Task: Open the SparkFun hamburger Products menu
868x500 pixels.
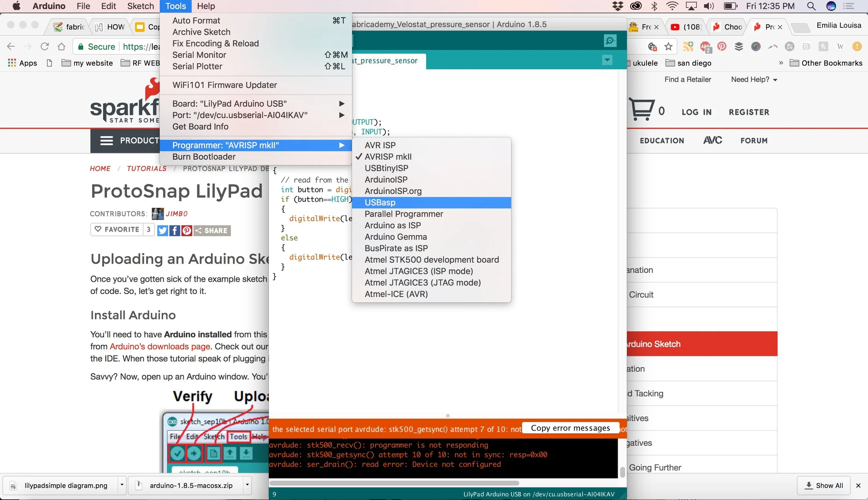Action: point(107,141)
